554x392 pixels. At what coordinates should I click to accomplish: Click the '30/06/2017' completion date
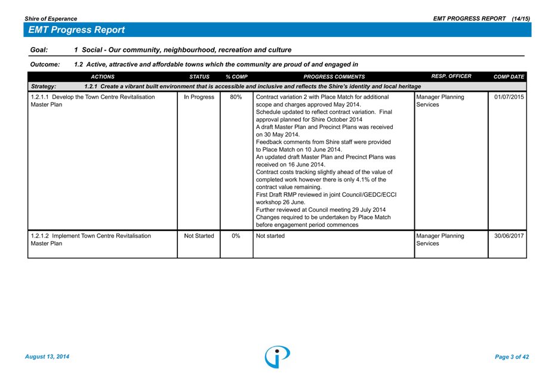(509, 236)
